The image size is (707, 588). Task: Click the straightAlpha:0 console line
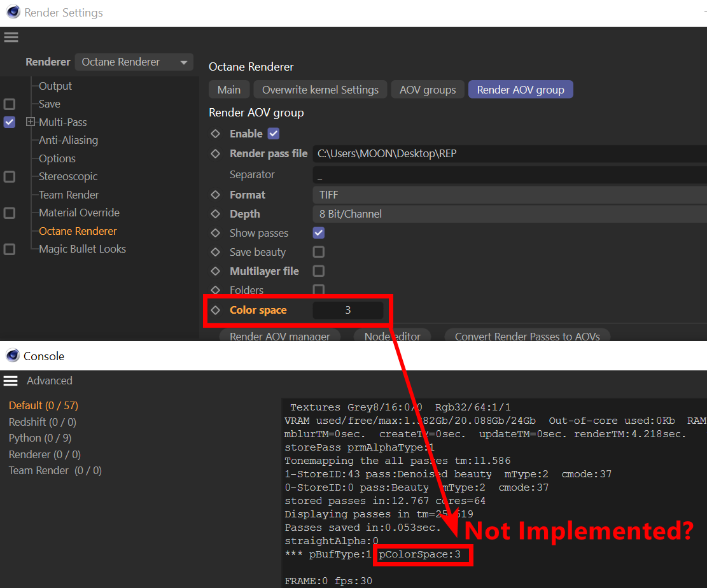(x=332, y=541)
